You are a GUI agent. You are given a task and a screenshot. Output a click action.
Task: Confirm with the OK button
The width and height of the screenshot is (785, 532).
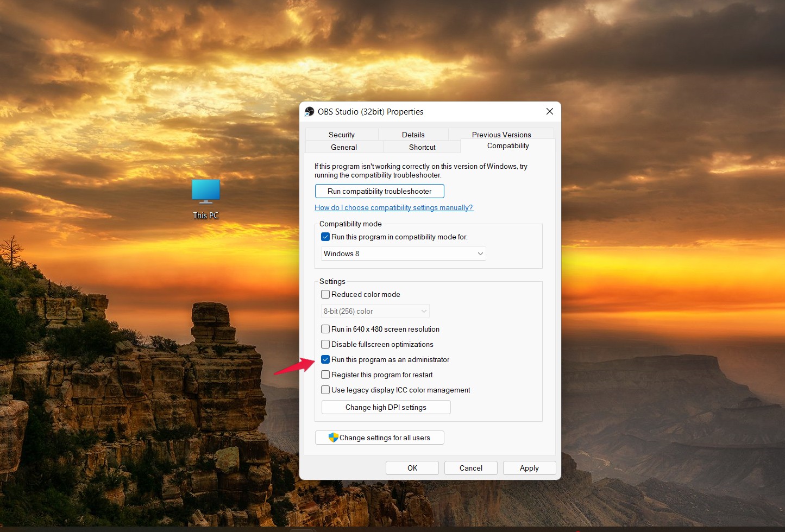click(x=412, y=468)
